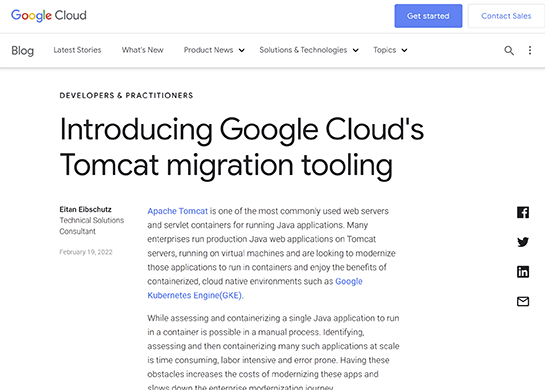This screenshot has height=390, width=545.
Task: Click the Google Cloud logo
Action: 49,16
